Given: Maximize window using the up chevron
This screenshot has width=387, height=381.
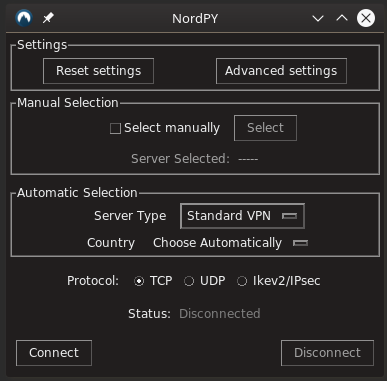Looking at the screenshot, I should click(x=342, y=18).
